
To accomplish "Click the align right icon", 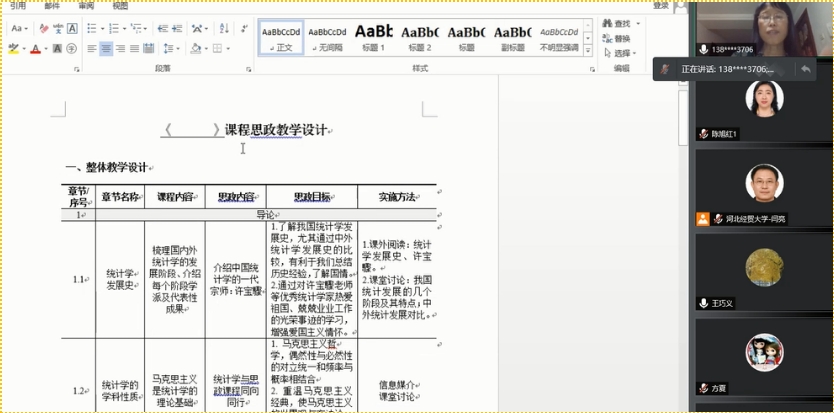I will (x=120, y=48).
